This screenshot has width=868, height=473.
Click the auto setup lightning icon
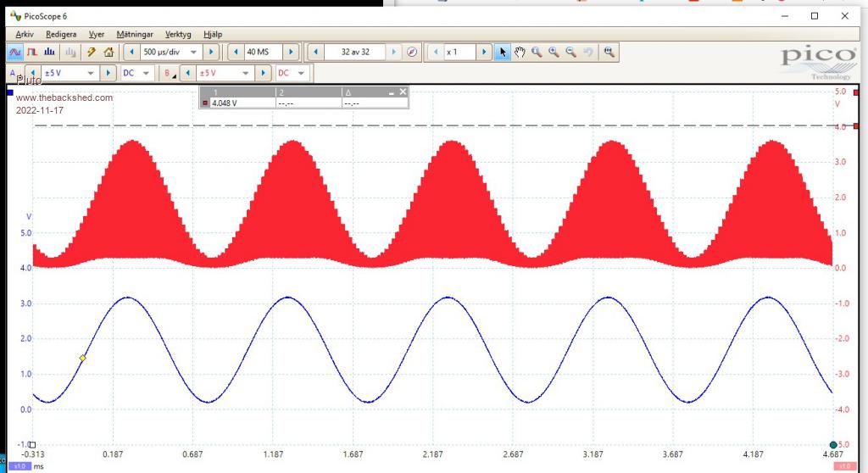click(x=92, y=53)
